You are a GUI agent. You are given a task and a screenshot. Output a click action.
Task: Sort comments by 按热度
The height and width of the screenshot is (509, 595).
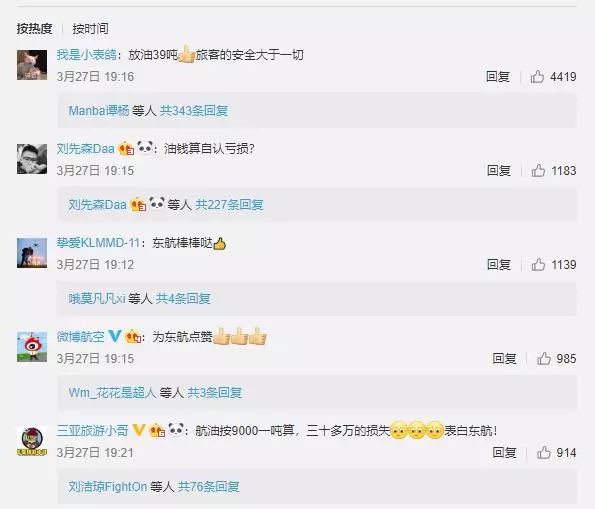(x=34, y=28)
